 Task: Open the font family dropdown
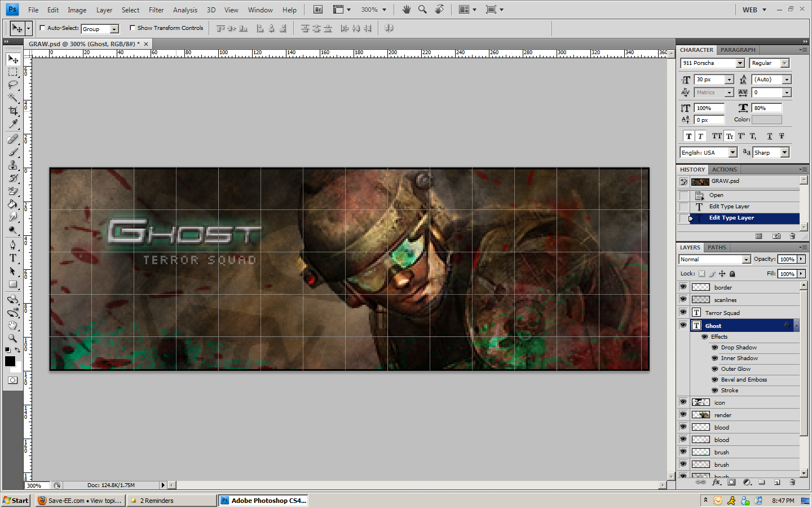pyautogui.click(x=740, y=63)
